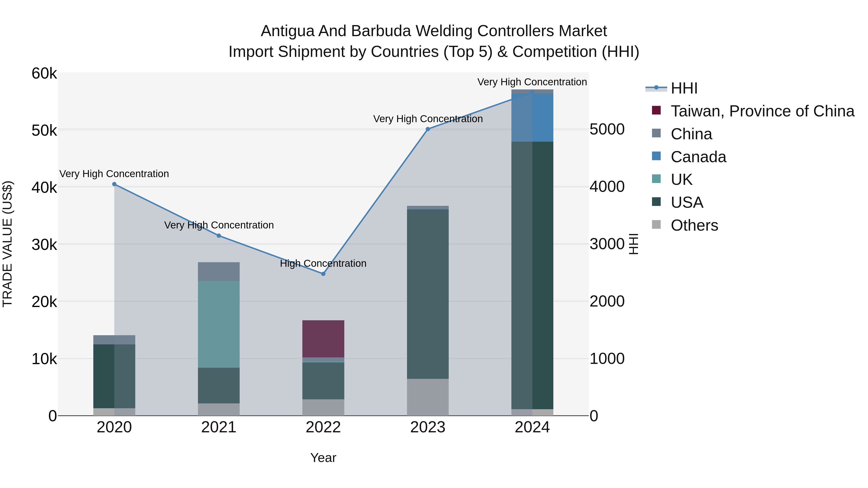This screenshot has width=868, height=488.
Task: Click the China bar segment in 2021
Action: (219, 272)
